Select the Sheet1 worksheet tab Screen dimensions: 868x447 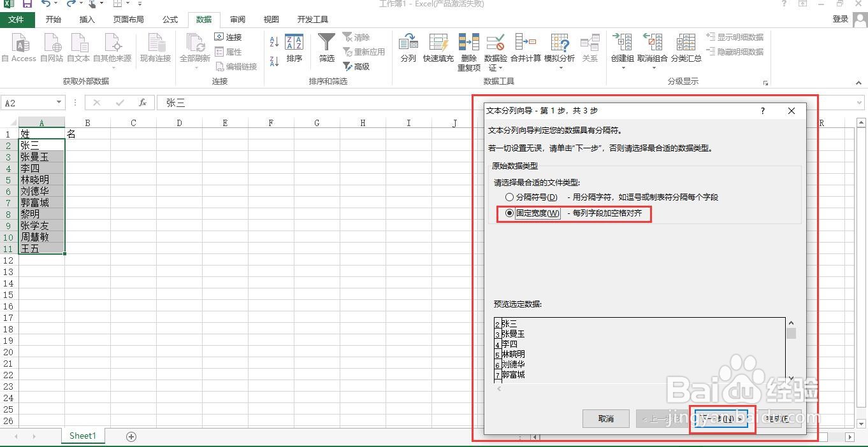click(x=82, y=436)
